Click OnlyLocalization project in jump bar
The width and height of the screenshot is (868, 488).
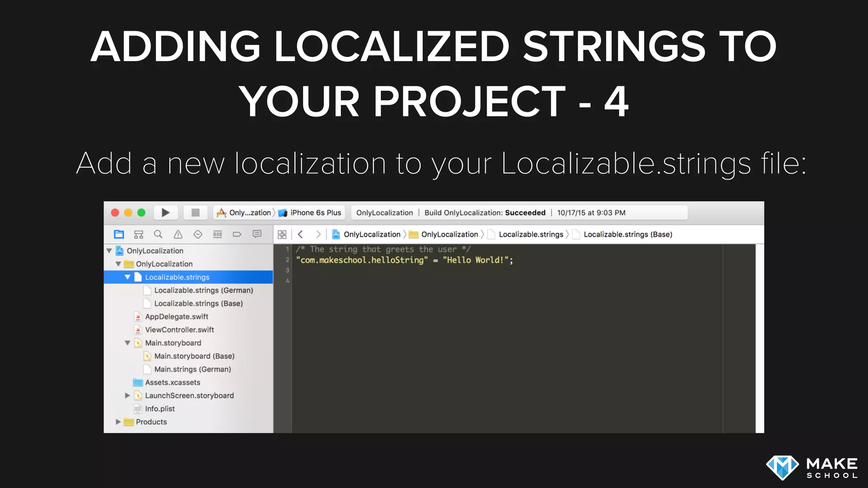click(366, 234)
